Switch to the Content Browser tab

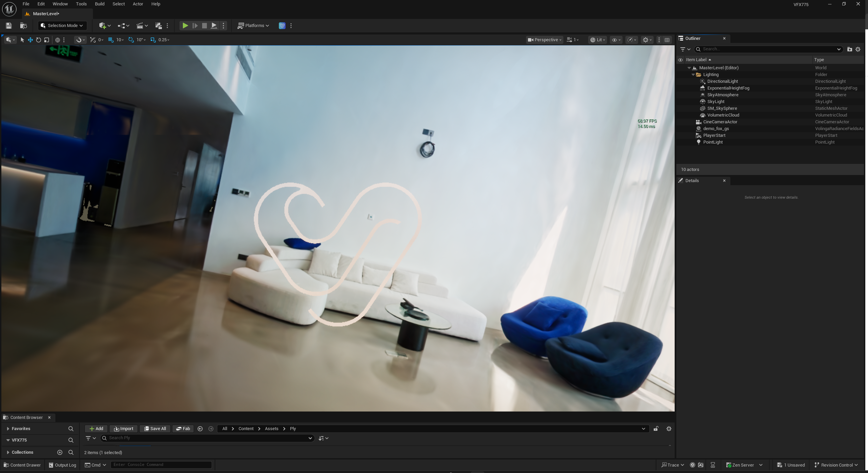[26, 418]
